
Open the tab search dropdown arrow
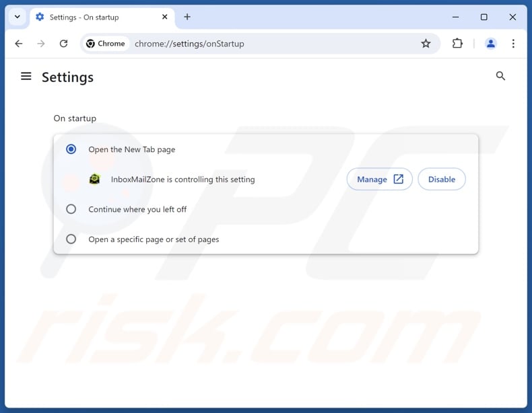18,17
